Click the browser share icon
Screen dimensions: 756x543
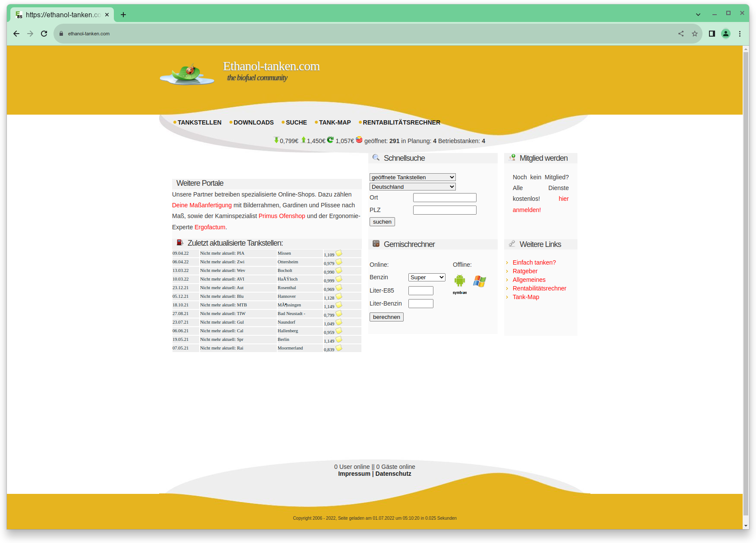pyautogui.click(x=681, y=34)
